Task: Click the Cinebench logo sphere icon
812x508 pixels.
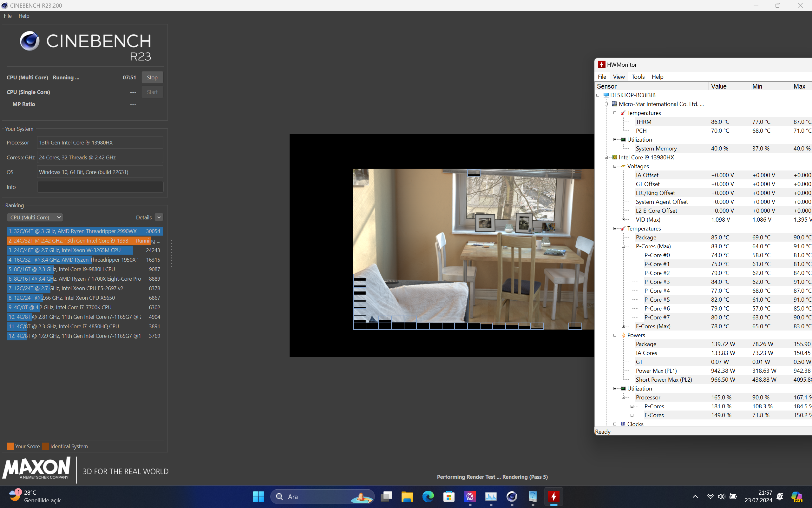Action: point(29,41)
